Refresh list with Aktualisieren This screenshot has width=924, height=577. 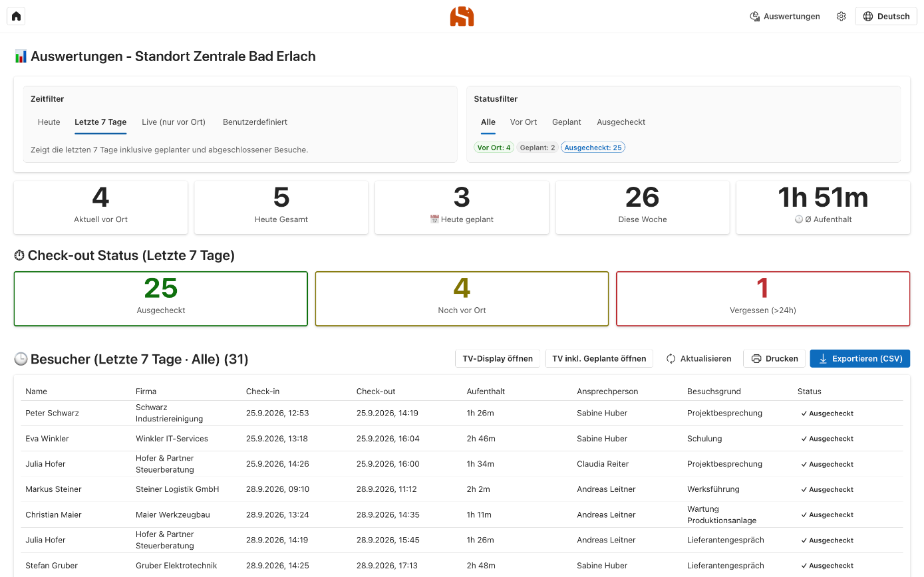(x=698, y=358)
